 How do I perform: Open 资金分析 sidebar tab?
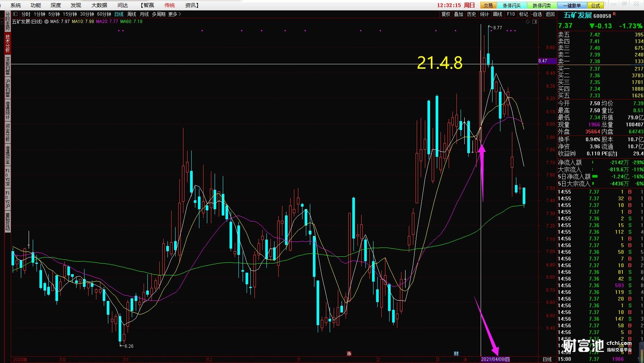coord(7,133)
